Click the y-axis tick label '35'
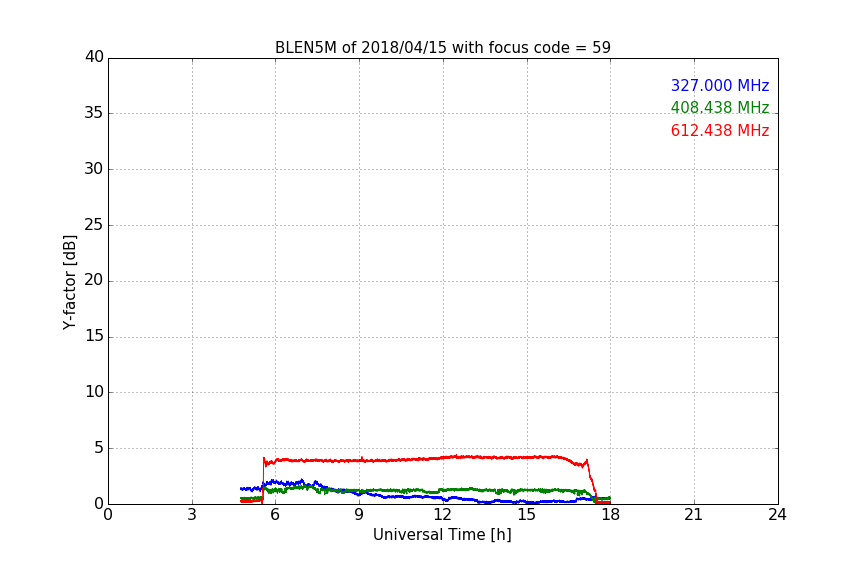 [x=94, y=113]
